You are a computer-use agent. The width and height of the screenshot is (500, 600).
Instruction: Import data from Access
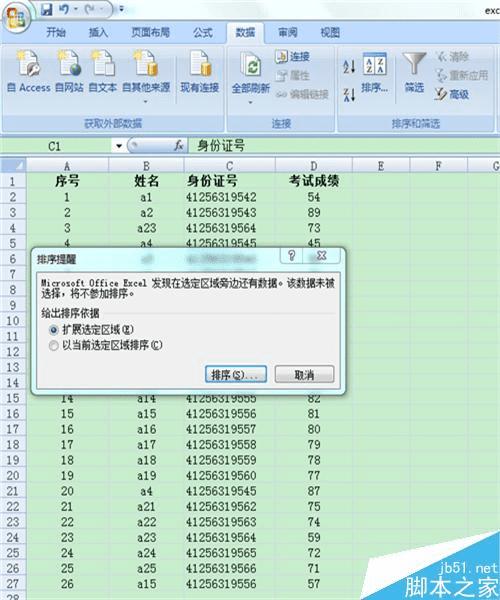29,71
